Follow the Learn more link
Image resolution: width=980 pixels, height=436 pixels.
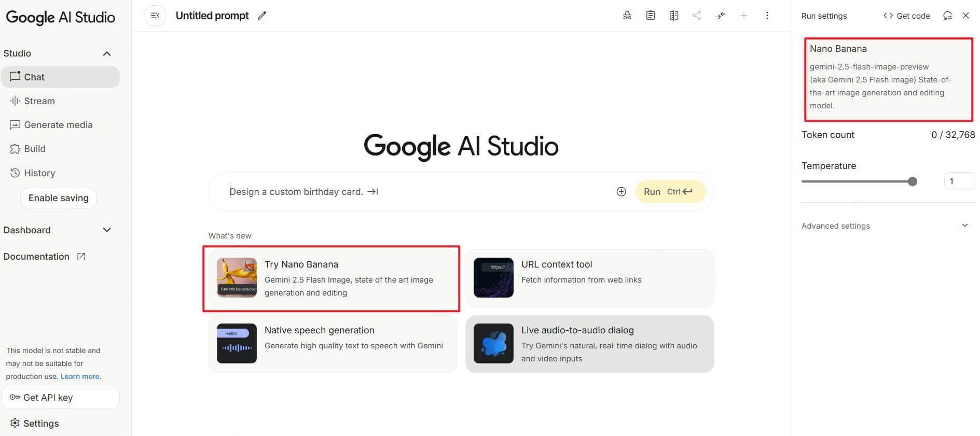point(80,376)
